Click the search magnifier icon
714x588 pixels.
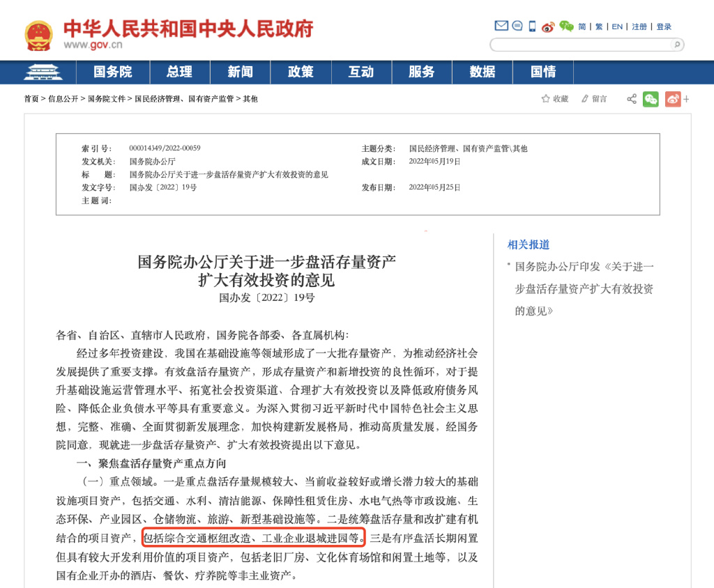pos(677,44)
